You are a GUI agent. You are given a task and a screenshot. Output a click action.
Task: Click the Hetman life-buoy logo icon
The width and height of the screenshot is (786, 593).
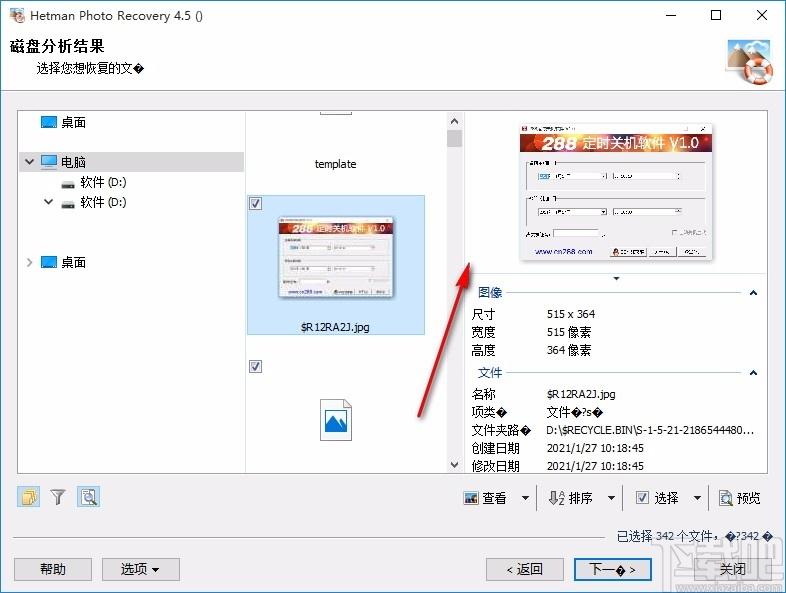[750, 61]
